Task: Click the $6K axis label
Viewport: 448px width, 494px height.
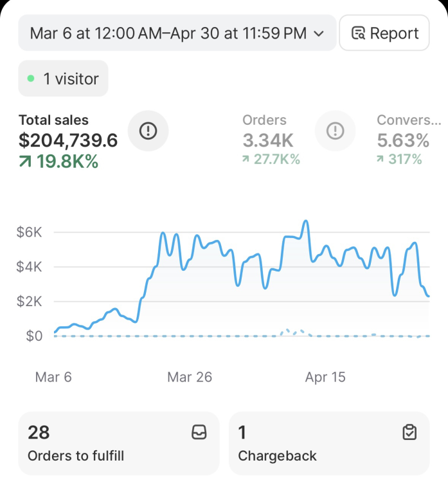Action: [29, 232]
